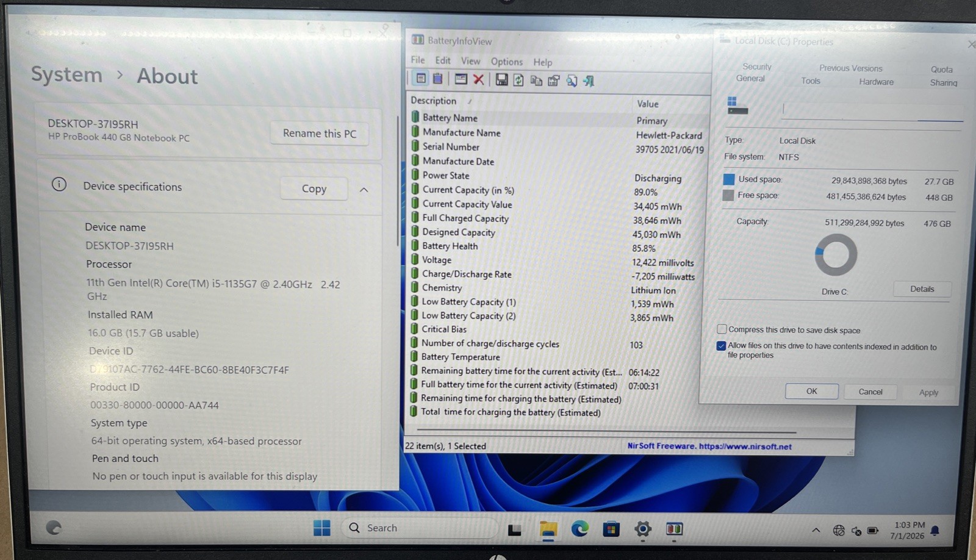Click Find magnifier toolbar icon
This screenshot has height=560, width=976.
pyautogui.click(x=572, y=81)
